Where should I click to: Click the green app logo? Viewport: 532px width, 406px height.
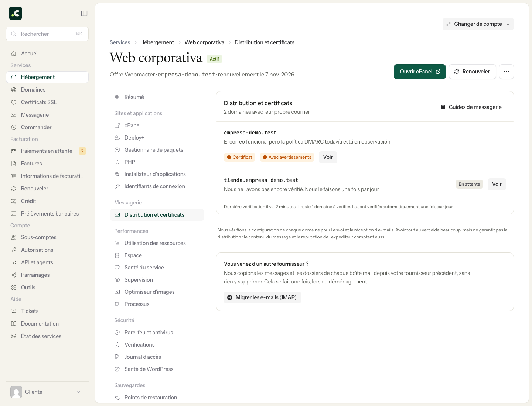point(16,13)
